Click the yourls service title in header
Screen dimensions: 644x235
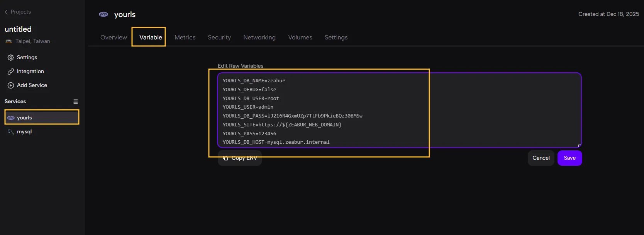(125, 15)
